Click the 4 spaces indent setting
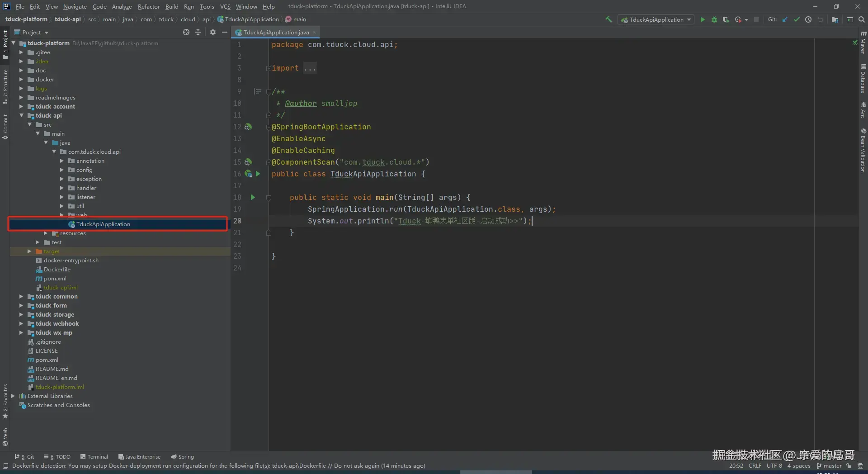This screenshot has width=868, height=474. (x=799, y=466)
